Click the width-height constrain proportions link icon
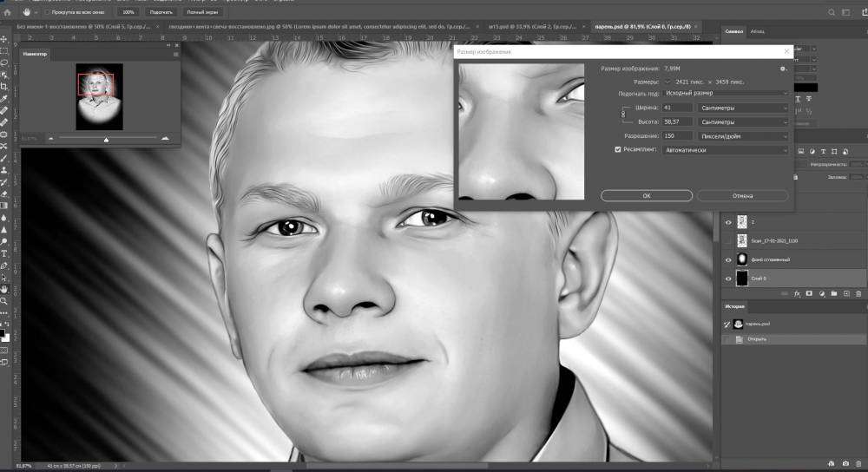868x472 pixels. [624, 115]
